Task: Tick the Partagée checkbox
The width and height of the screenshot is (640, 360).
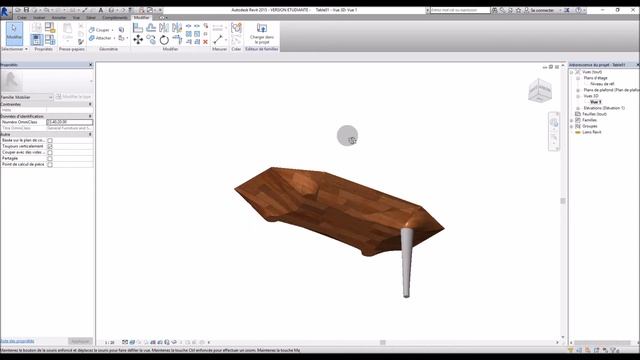Action: pyautogui.click(x=50, y=158)
